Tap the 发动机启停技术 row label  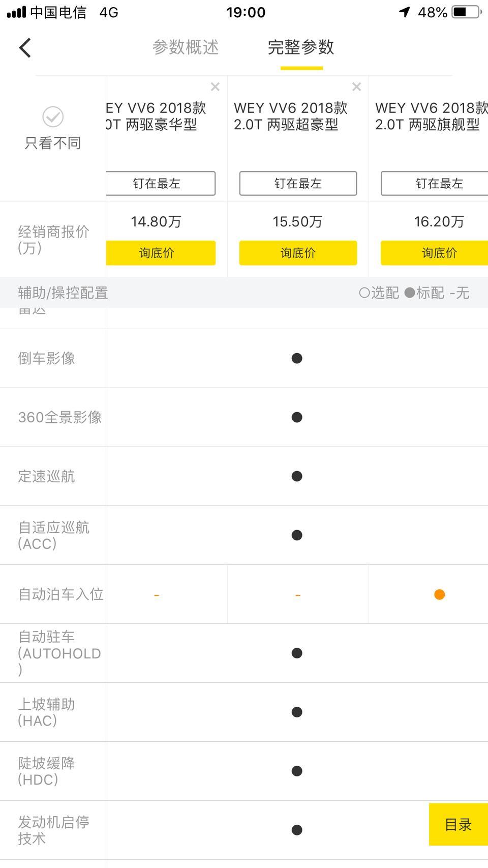(x=53, y=830)
